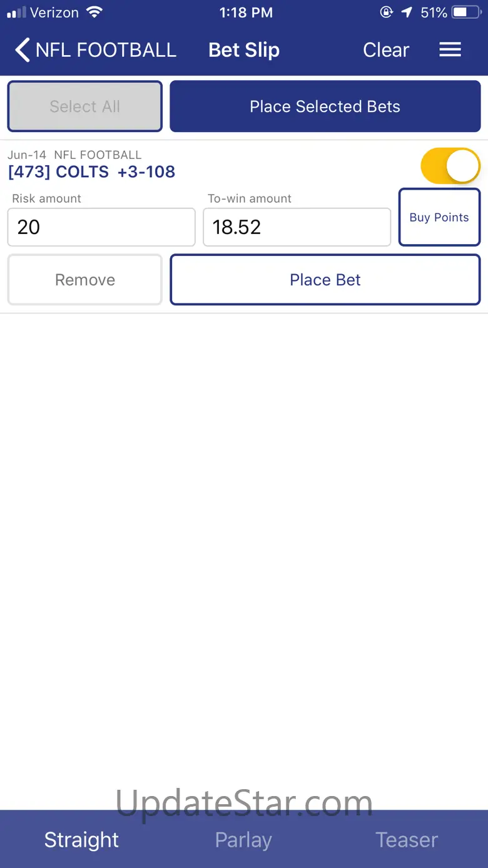Go back to NFL FOOTBALL

coord(106,50)
